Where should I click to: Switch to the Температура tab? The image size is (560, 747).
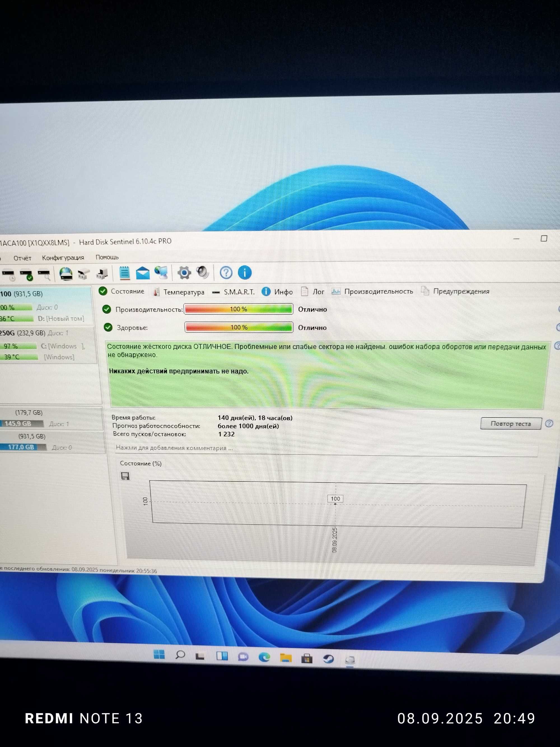(179, 292)
